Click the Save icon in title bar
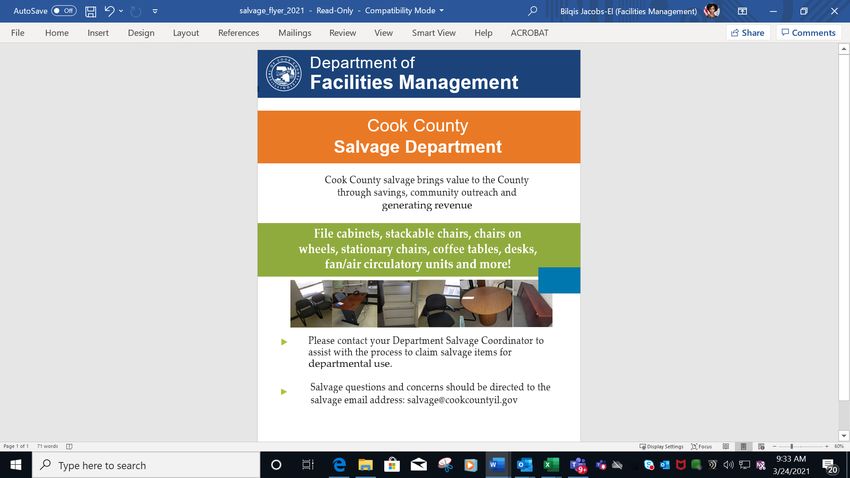 pos(91,11)
